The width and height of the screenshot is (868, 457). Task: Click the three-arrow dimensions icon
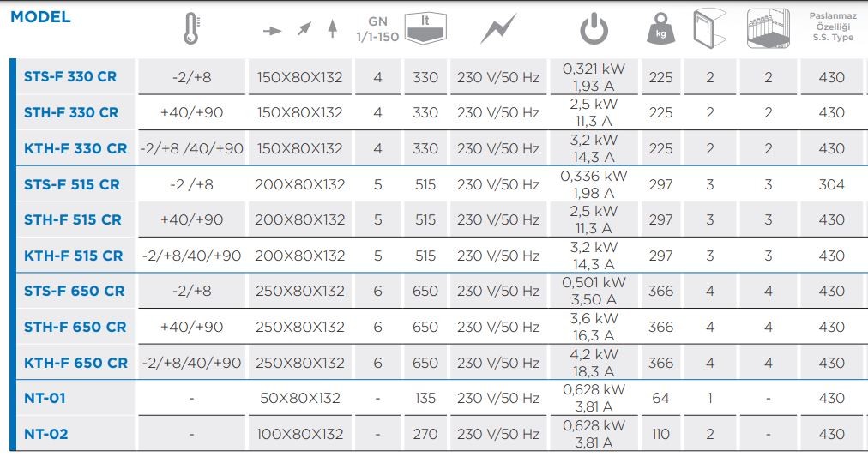pyautogui.click(x=300, y=30)
